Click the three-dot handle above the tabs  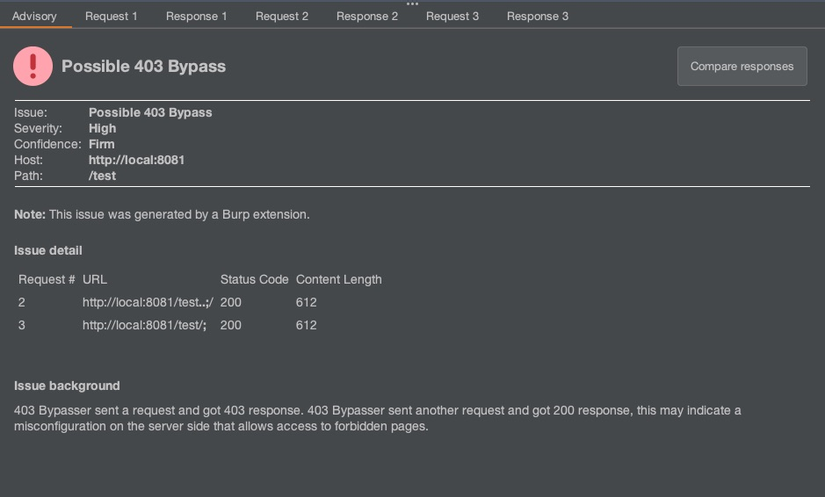[412, 4]
